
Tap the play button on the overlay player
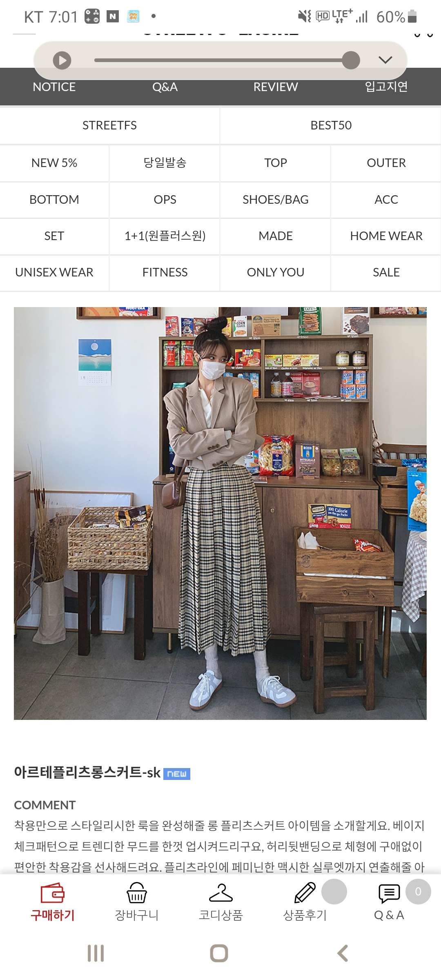click(62, 60)
